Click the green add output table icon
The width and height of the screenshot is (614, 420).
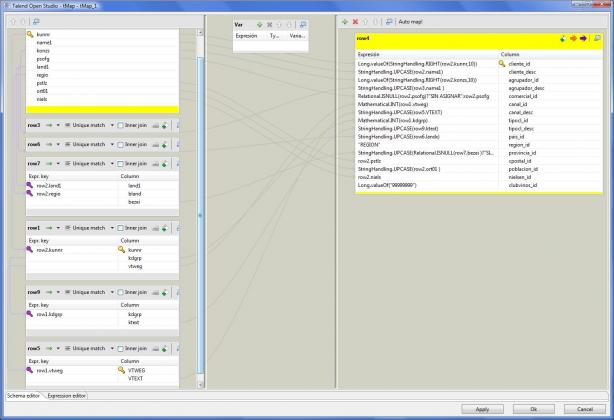(x=345, y=20)
